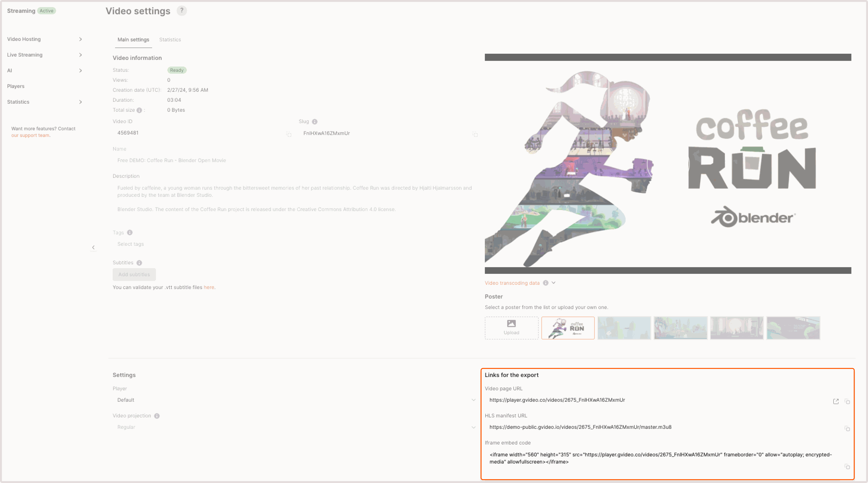The image size is (868, 483).
Task: Click the 'Video information' heading
Action: (137, 58)
